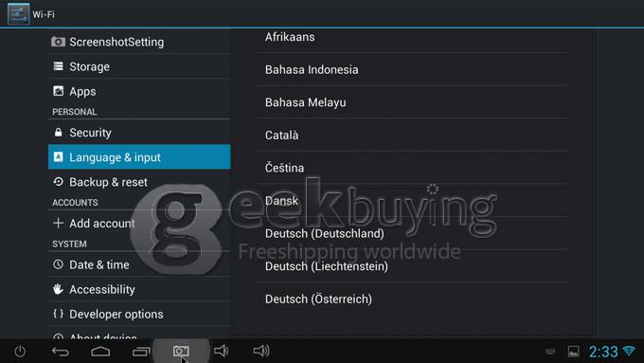This screenshot has height=363, width=644.
Task: Open Backup & reset settings
Action: tap(139, 182)
